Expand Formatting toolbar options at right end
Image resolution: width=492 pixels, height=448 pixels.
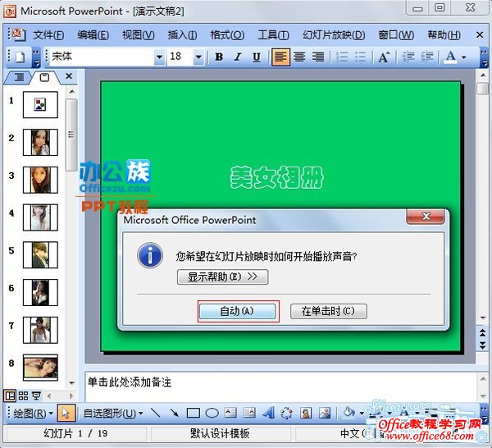(x=484, y=57)
